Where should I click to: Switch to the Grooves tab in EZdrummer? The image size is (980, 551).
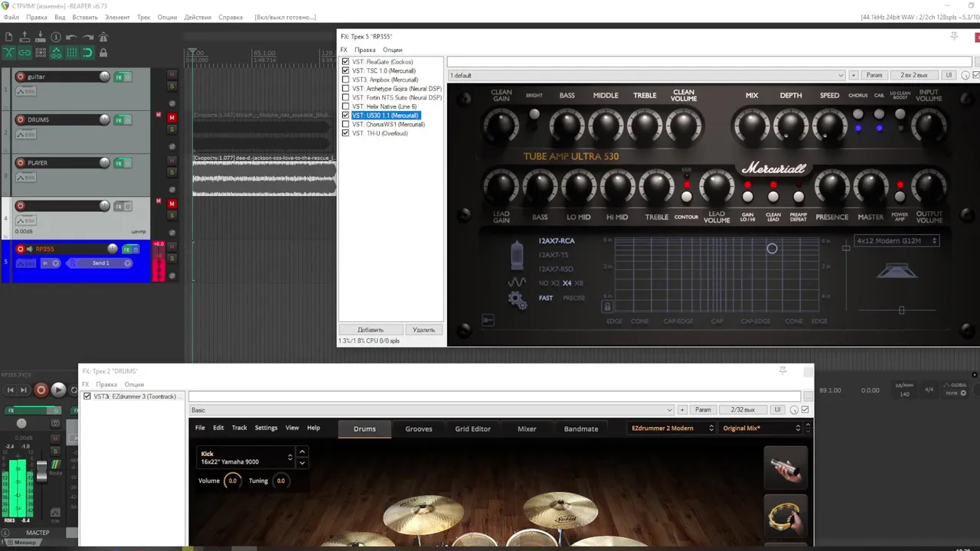click(x=419, y=429)
